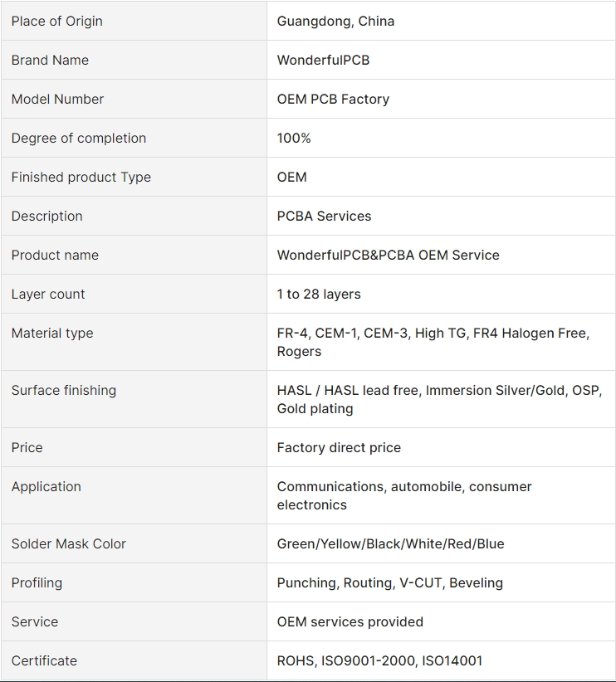
Task: Click the Place of Origin label
Action: tap(57, 21)
